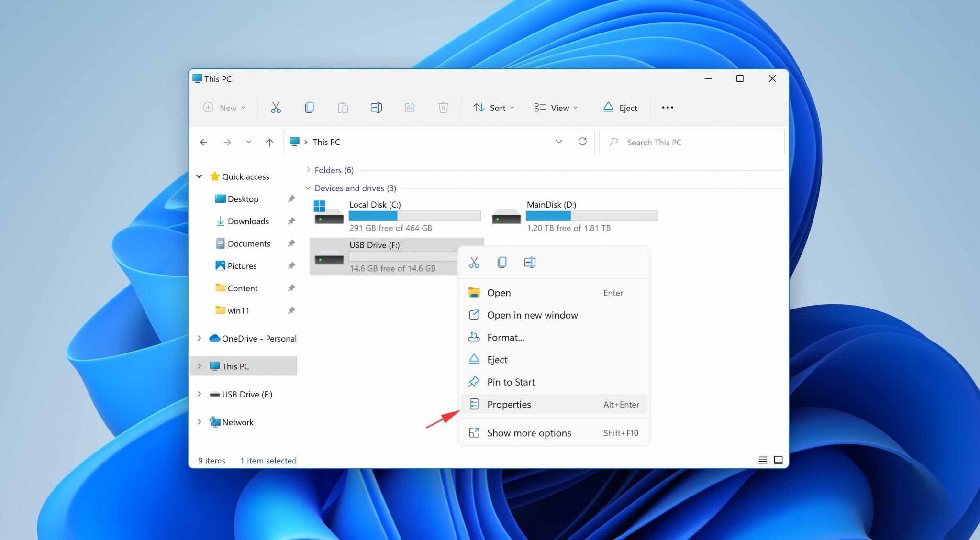Viewport: 980px width, 540px height.
Task: Select Open in new window option
Action: pos(532,315)
